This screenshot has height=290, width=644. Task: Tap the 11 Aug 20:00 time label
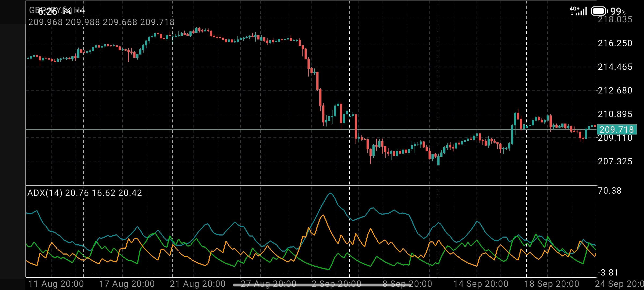pos(56,284)
